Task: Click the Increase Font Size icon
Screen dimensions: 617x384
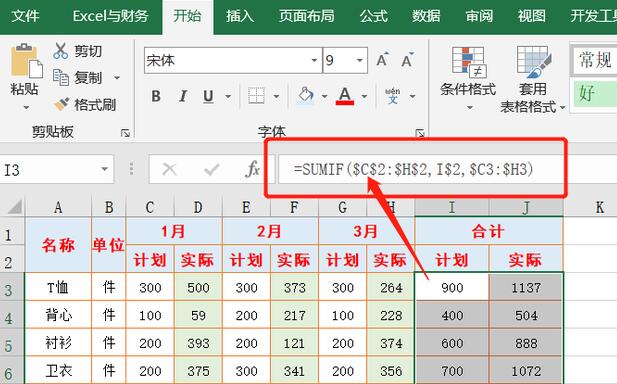Action: point(382,60)
